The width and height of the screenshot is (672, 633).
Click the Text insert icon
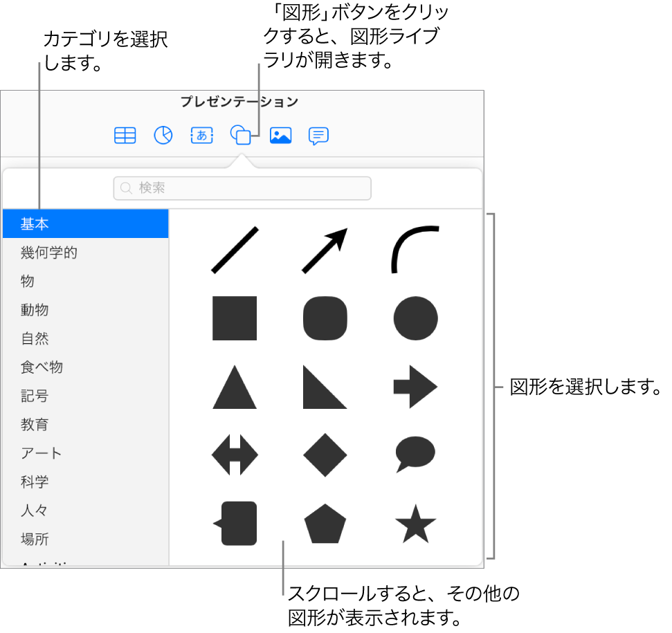201,136
